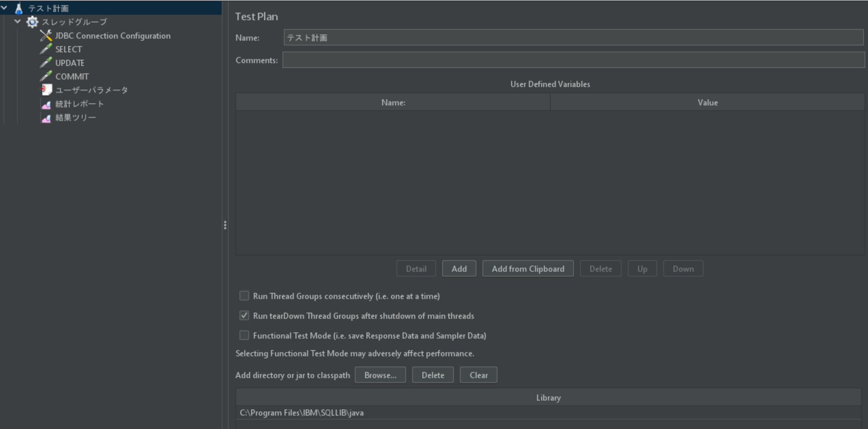Select 結果ツリー label in tree
The image size is (868, 429).
(76, 117)
